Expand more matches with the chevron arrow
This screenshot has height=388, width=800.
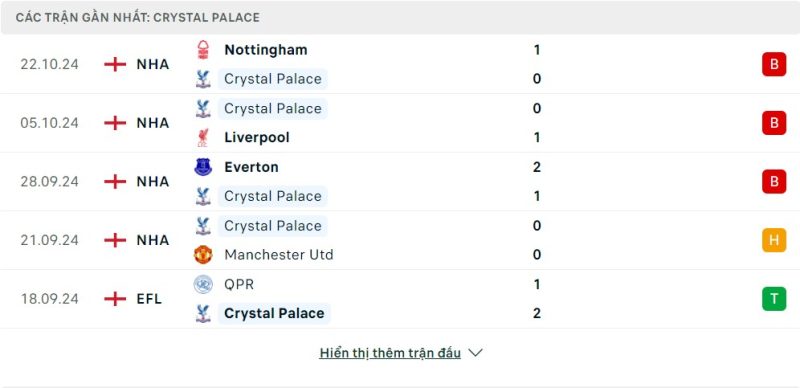coord(475,353)
